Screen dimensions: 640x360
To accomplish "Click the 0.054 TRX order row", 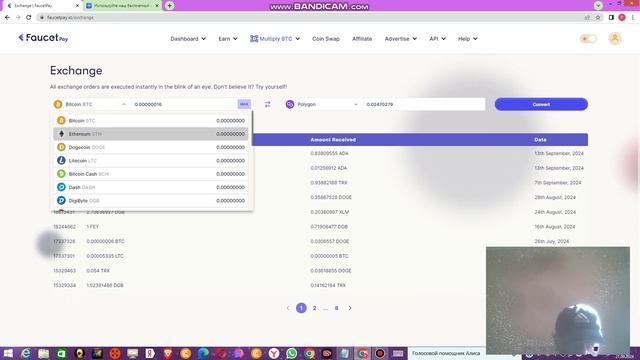I will [x=319, y=271].
